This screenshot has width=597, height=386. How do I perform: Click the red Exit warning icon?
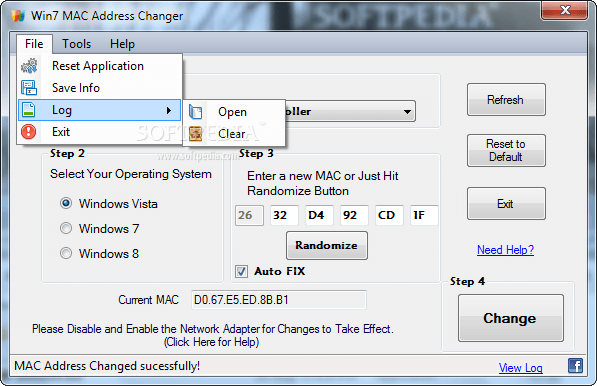(x=29, y=132)
